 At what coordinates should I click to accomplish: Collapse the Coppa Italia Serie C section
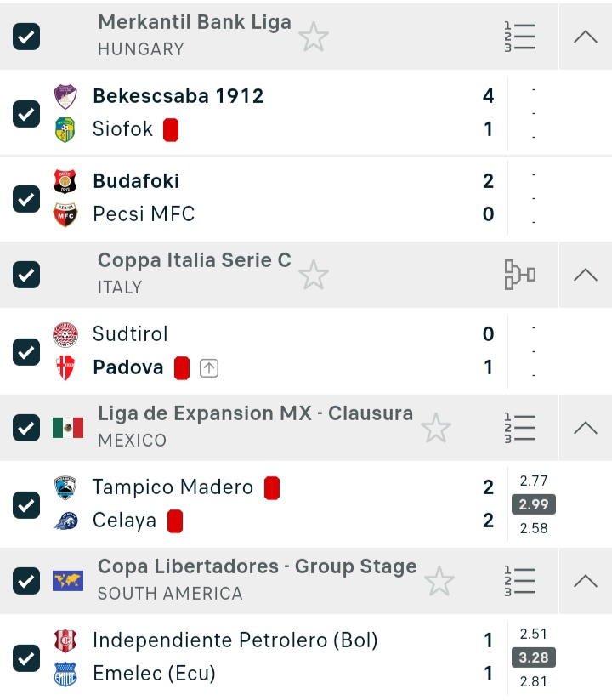click(x=586, y=275)
